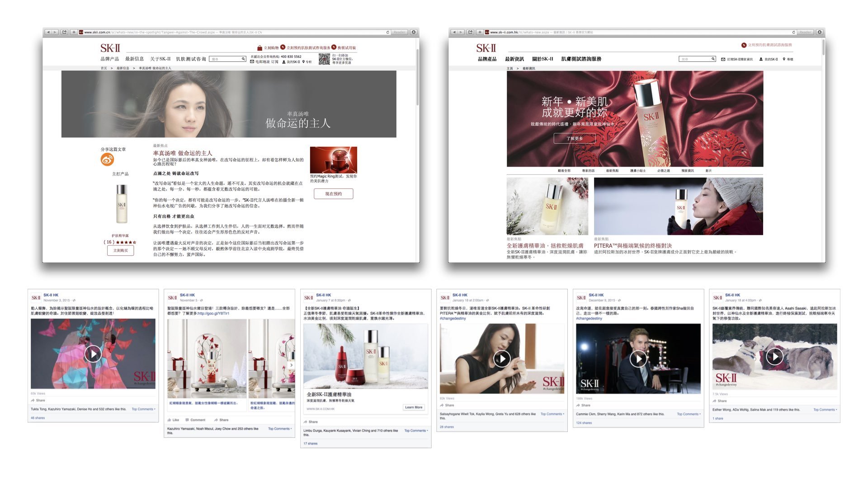
Task: Click Back arrow in sk-ii.com.hk browser window
Action: coord(454,32)
